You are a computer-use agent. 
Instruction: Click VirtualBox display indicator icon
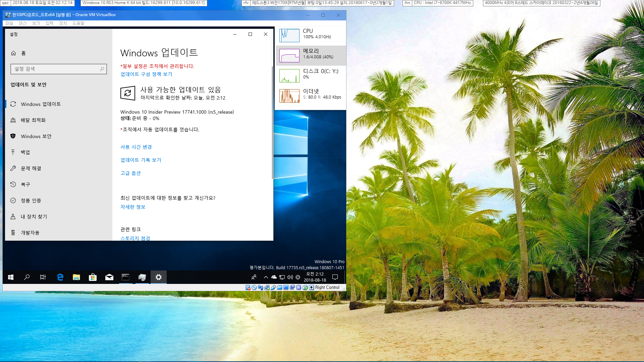coord(286,288)
